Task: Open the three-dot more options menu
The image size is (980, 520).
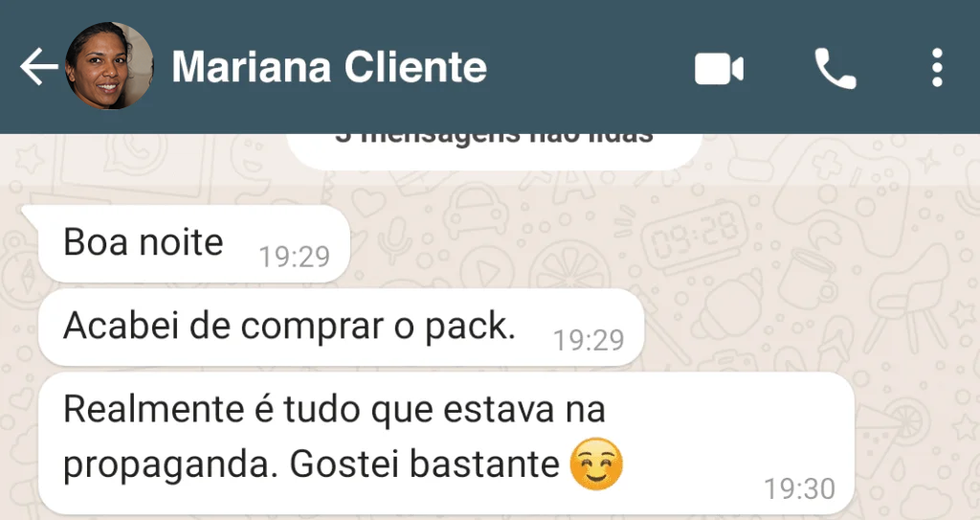Action: pos(936,68)
